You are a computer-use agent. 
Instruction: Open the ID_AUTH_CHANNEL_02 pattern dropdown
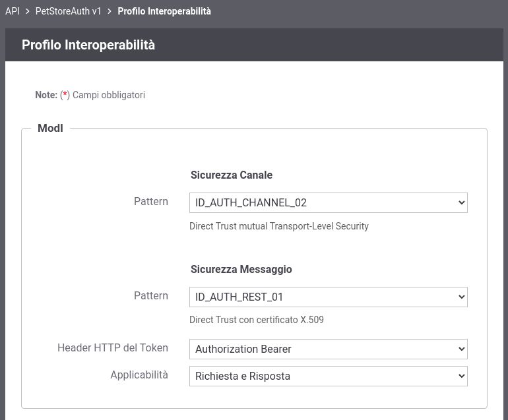(328, 202)
